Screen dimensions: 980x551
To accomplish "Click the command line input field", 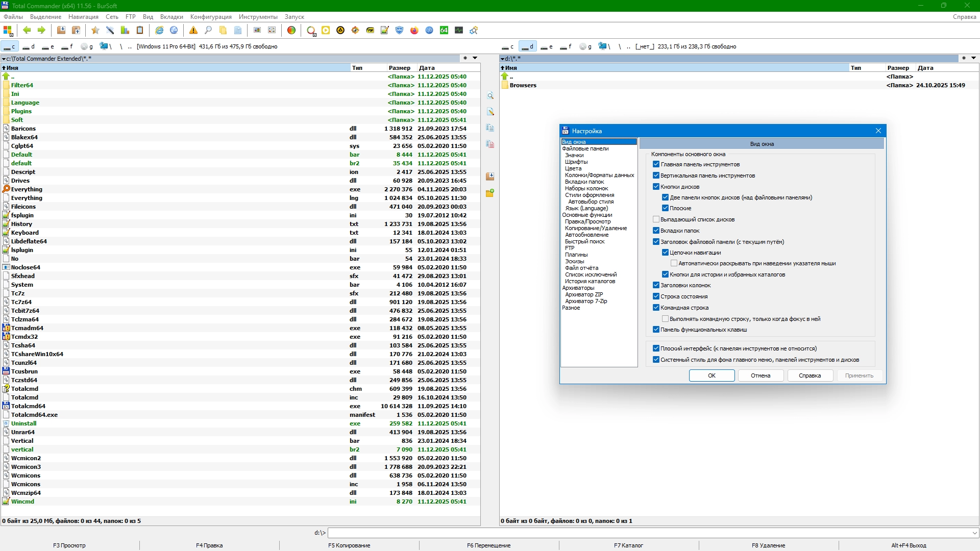I will (648, 533).
